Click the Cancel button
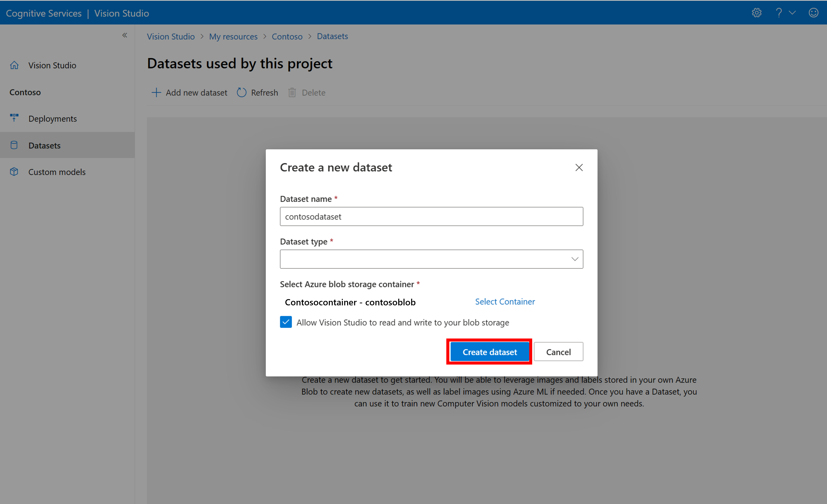The height and width of the screenshot is (504, 827). click(x=557, y=352)
